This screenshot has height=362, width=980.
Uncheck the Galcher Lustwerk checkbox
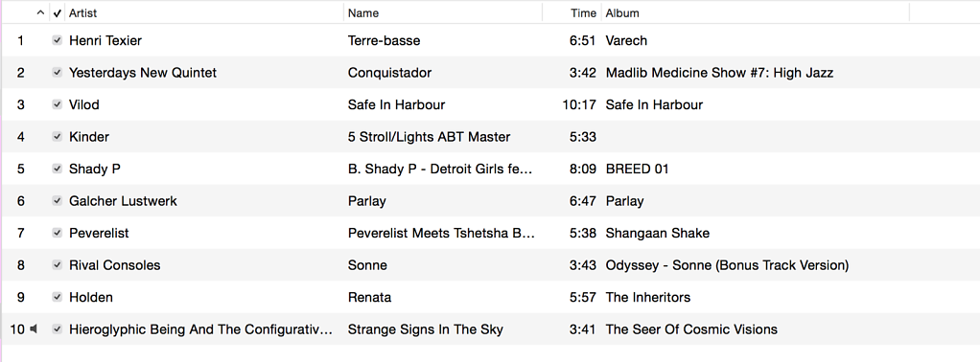(58, 200)
